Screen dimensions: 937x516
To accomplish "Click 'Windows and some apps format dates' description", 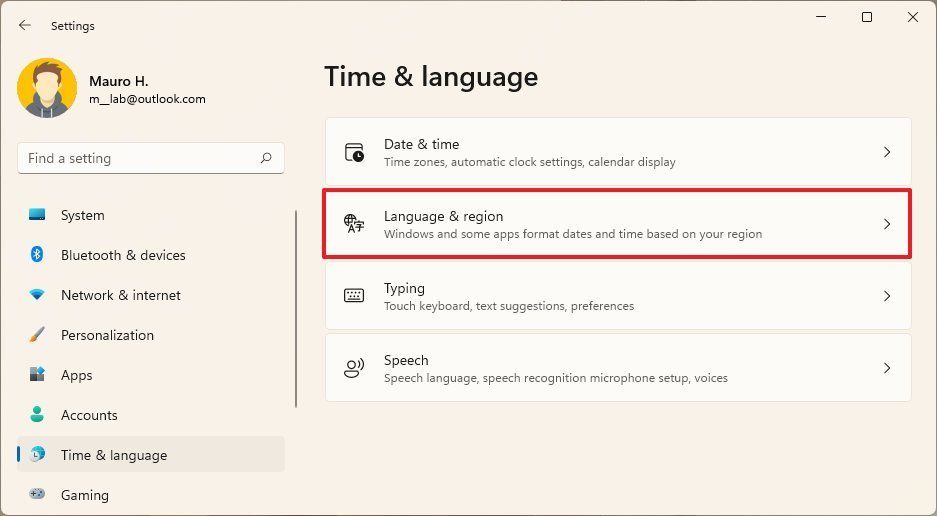I will tap(572, 234).
